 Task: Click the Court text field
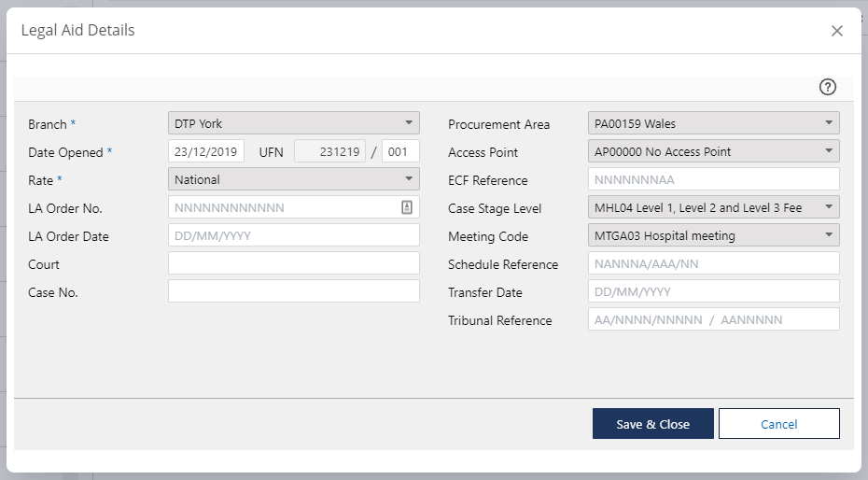293,263
